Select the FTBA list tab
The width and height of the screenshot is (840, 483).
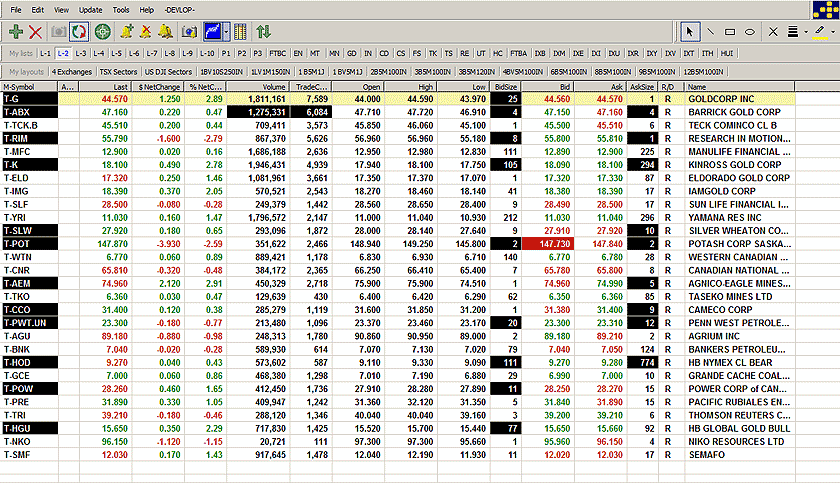[518, 54]
